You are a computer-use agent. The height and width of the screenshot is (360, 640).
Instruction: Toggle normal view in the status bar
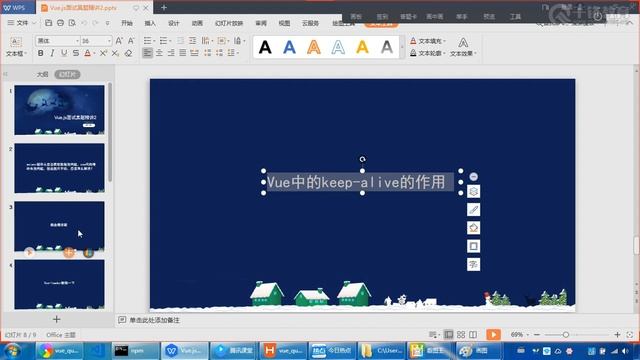pos(449,335)
